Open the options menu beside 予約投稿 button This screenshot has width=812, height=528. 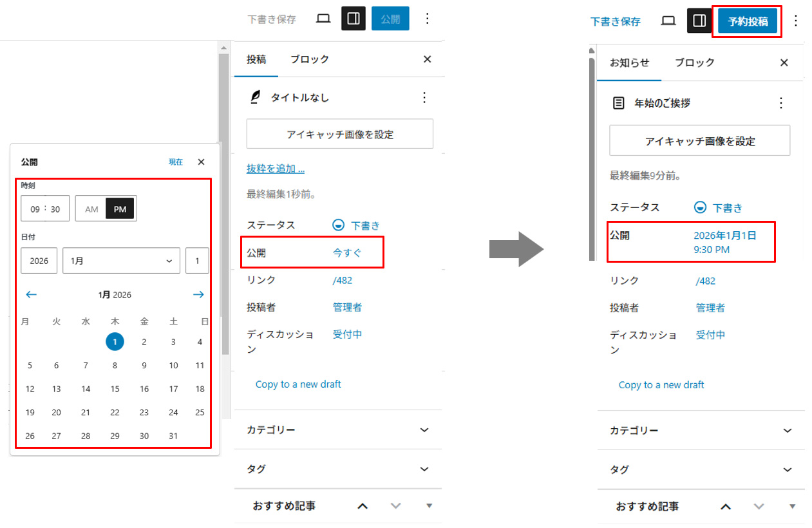[795, 21]
